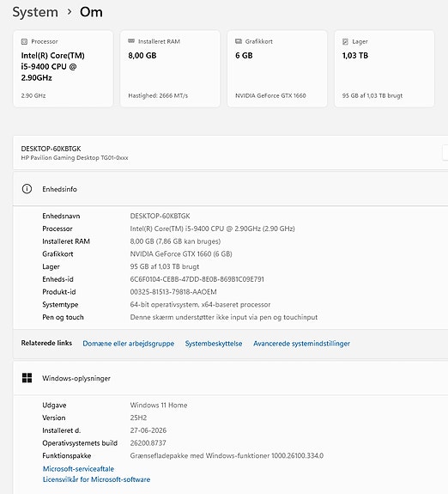Click the breadcrumb chevron between System and Om
The height and width of the screenshot is (494, 448).
tap(70, 12)
